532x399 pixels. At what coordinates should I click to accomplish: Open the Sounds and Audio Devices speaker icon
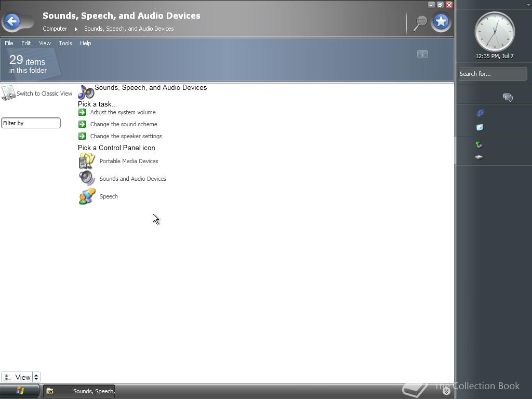(x=87, y=178)
